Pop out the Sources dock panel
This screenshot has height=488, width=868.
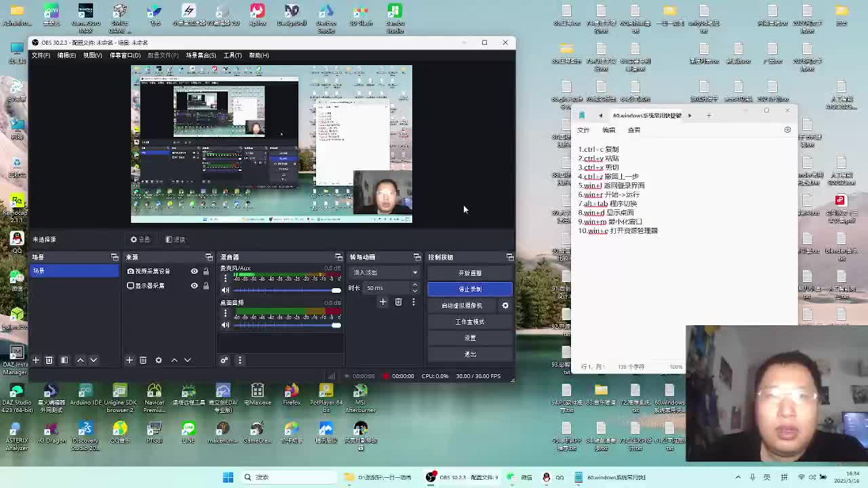click(209, 257)
